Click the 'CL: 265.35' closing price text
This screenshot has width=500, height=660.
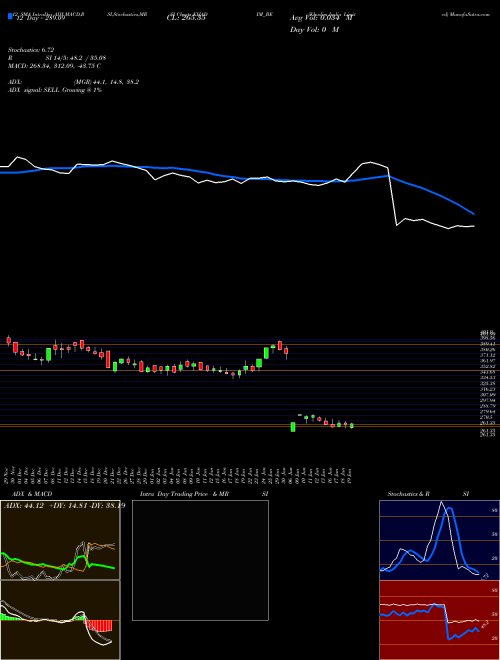(186, 19)
